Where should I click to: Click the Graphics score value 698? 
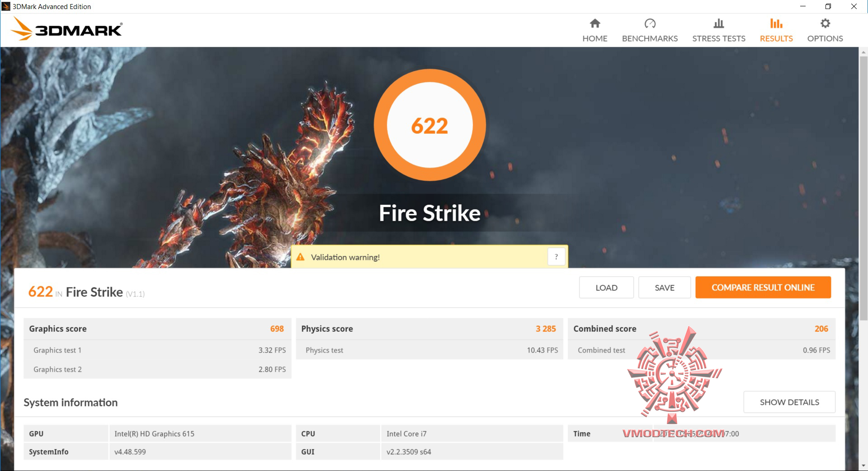[x=277, y=329]
